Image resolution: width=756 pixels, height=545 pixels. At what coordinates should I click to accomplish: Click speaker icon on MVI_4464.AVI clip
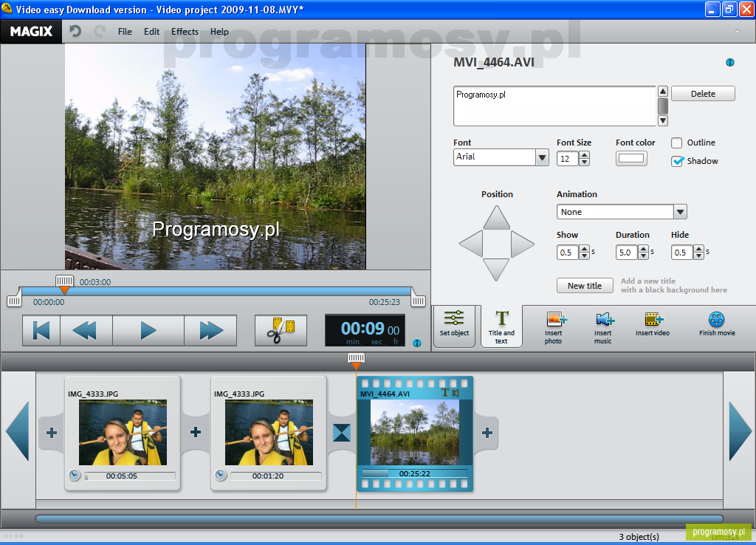(456, 393)
